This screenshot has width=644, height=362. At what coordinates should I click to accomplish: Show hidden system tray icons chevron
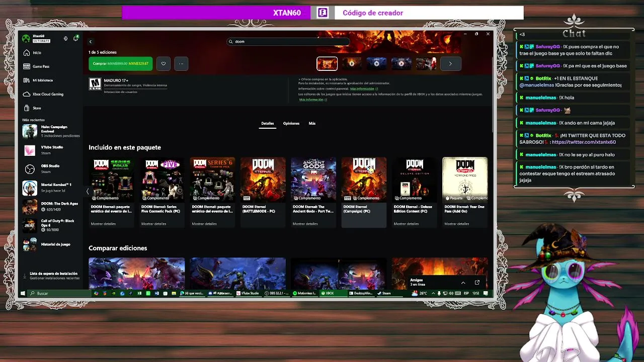point(433,293)
